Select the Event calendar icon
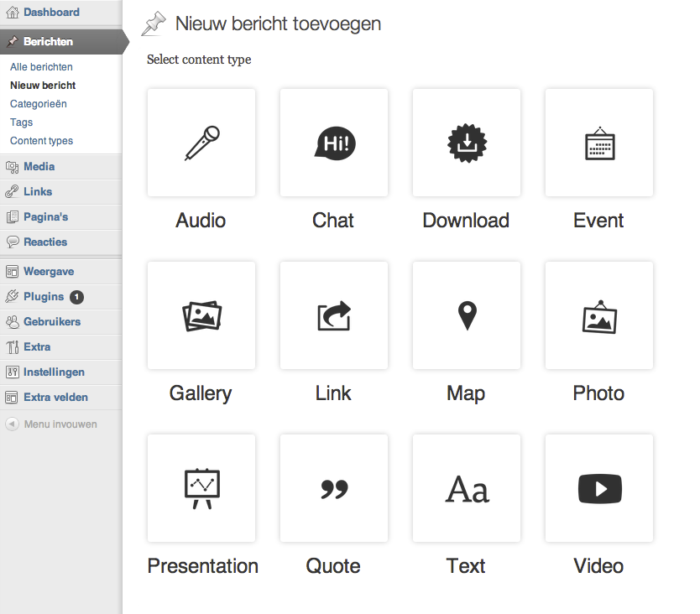The image size is (700, 614). coord(599,143)
